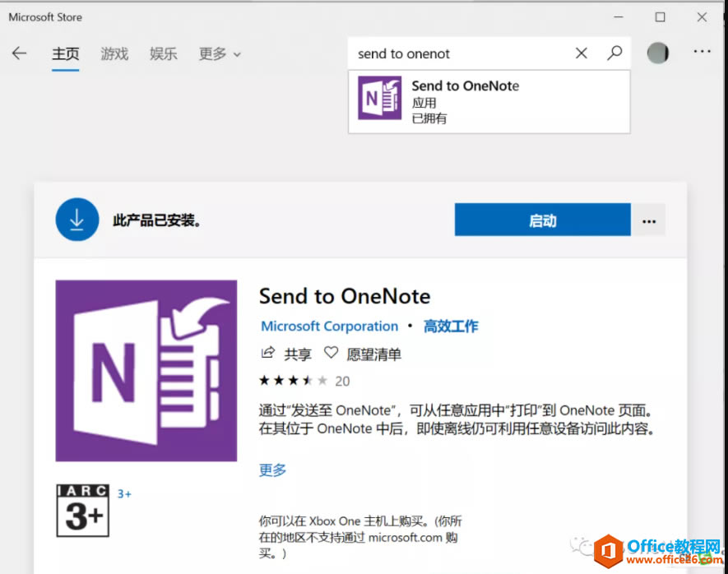728x574 pixels.
Task: Click the large Send to OneNote logo
Action: (146, 370)
